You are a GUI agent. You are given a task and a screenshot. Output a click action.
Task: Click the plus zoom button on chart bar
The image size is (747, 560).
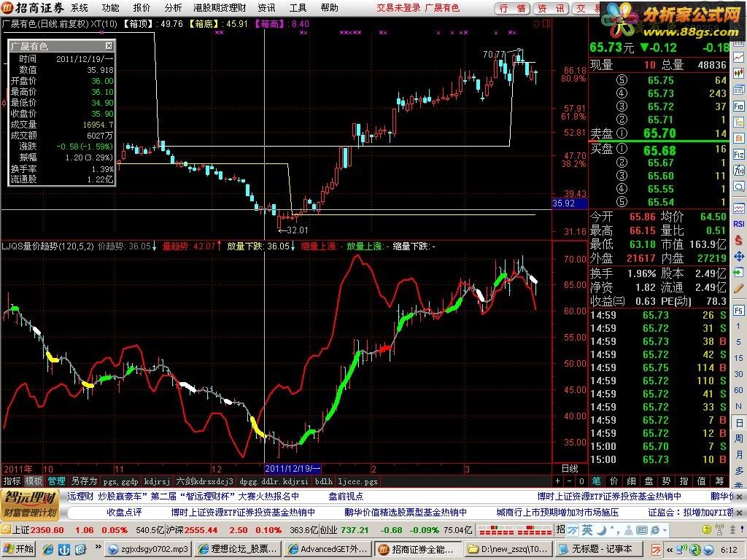(558, 481)
